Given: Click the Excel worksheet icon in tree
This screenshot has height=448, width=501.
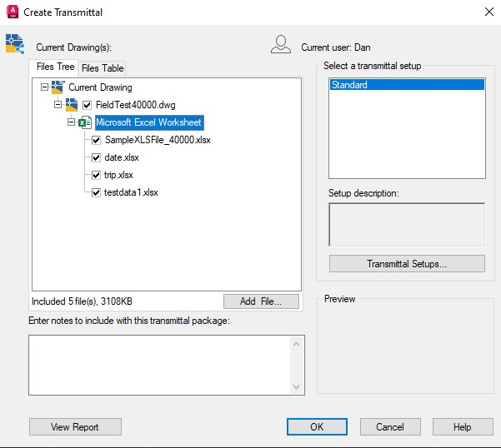Looking at the screenshot, I should pyautogui.click(x=85, y=122).
